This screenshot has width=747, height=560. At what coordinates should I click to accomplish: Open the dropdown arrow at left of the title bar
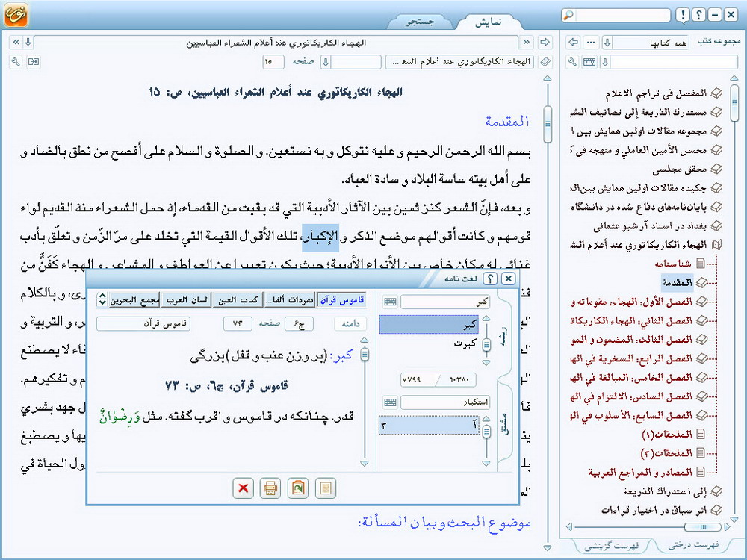coord(28,43)
